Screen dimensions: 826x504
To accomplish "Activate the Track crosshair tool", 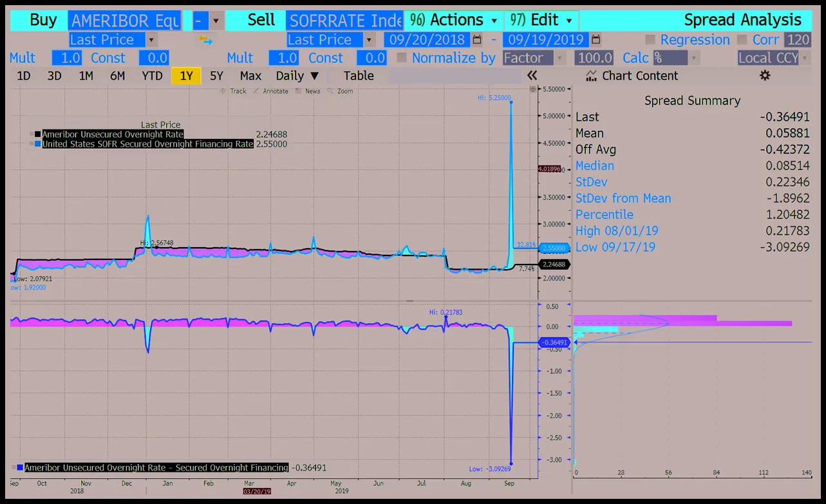I will click(x=223, y=91).
